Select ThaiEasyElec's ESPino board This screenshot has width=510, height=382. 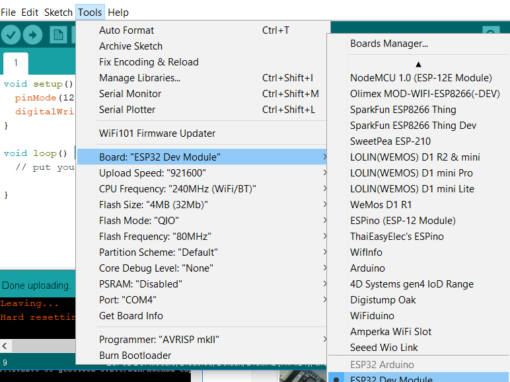pos(419,237)
